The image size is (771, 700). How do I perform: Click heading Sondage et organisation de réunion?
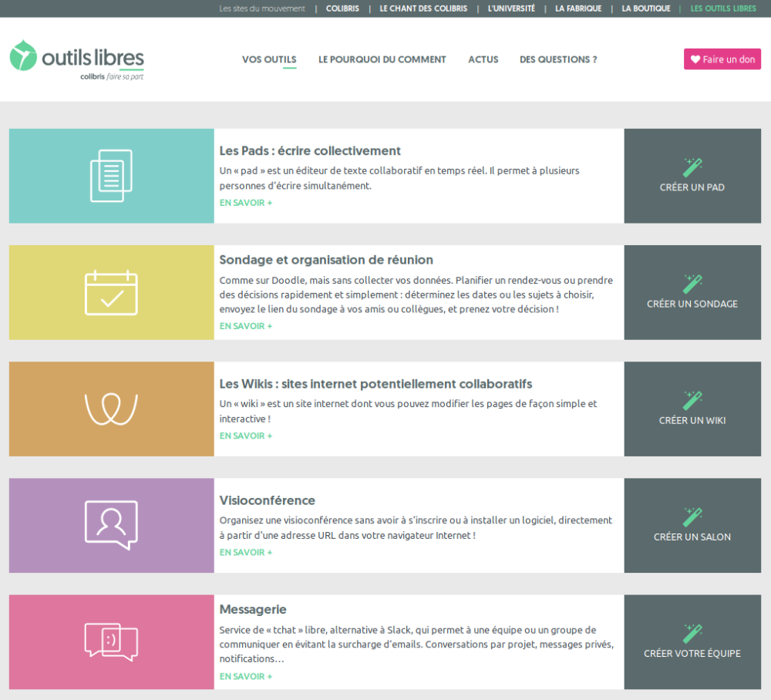(x=326, y=260)
